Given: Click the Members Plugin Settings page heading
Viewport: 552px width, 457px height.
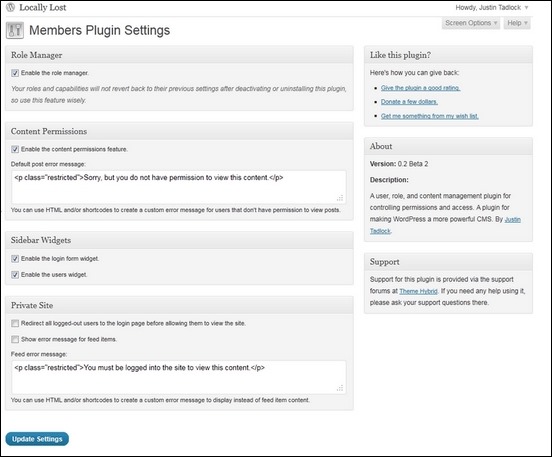Looking at the screenshot, I should (100, 30).
